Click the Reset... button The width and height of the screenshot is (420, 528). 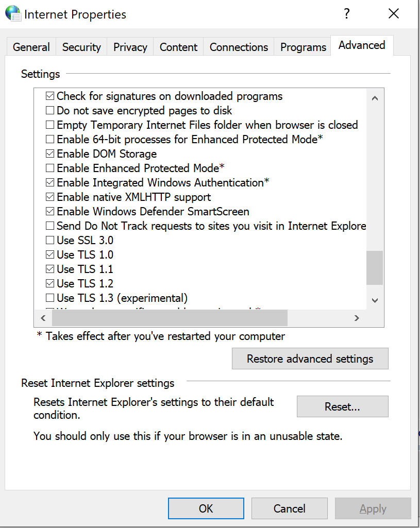[342, 406]
